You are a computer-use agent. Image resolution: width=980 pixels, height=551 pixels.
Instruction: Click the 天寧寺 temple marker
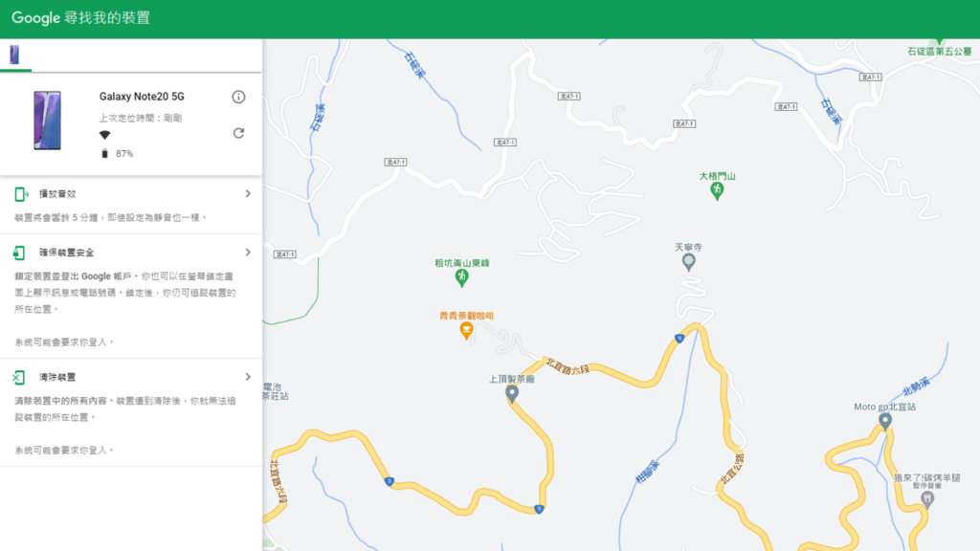688,262
